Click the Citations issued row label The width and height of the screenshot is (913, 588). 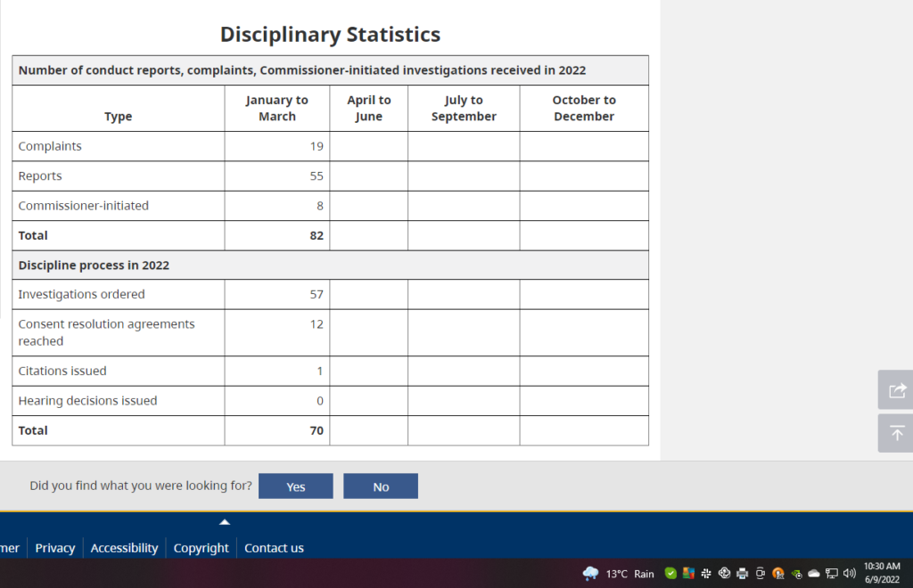[x=62, y=371]
